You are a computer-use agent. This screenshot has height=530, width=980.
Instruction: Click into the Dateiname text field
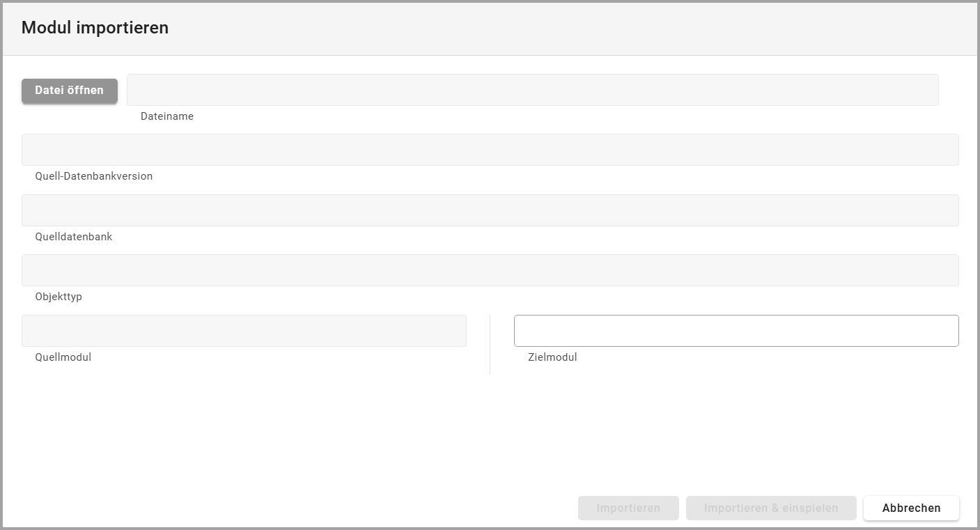(532, 90)
